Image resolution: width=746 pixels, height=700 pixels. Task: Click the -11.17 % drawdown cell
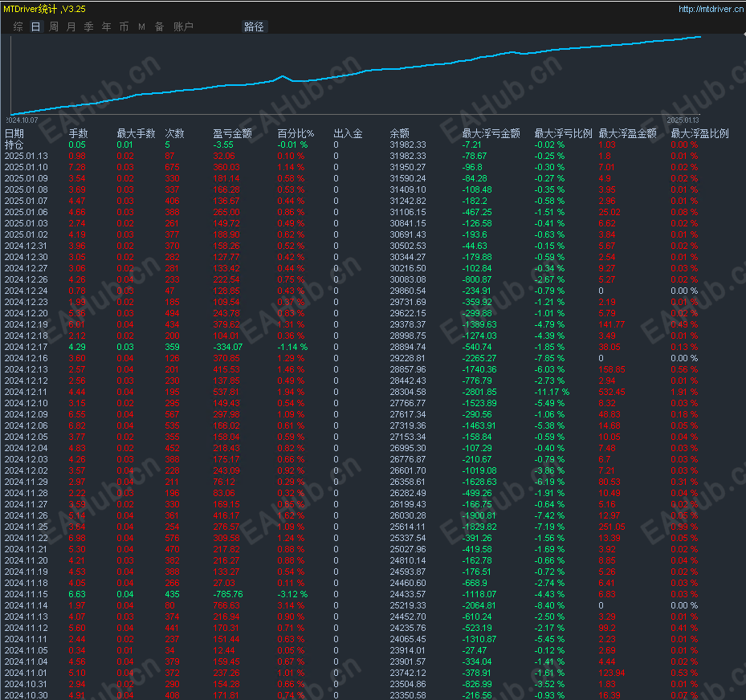552,392
